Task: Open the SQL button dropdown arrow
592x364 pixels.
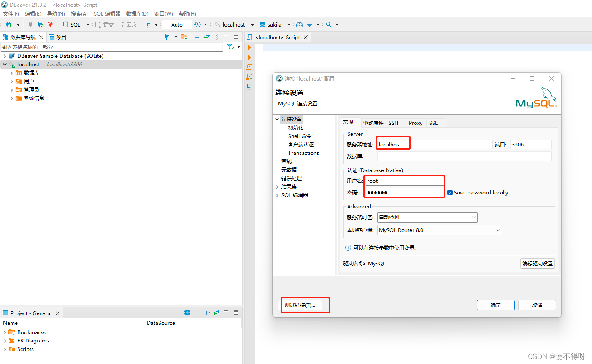Action: (x=88, y=24)
